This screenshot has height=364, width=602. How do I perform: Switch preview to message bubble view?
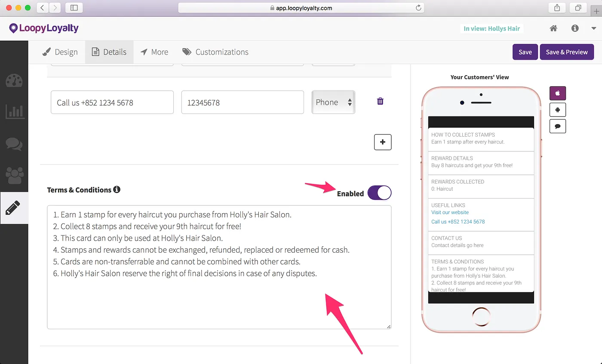558,126
